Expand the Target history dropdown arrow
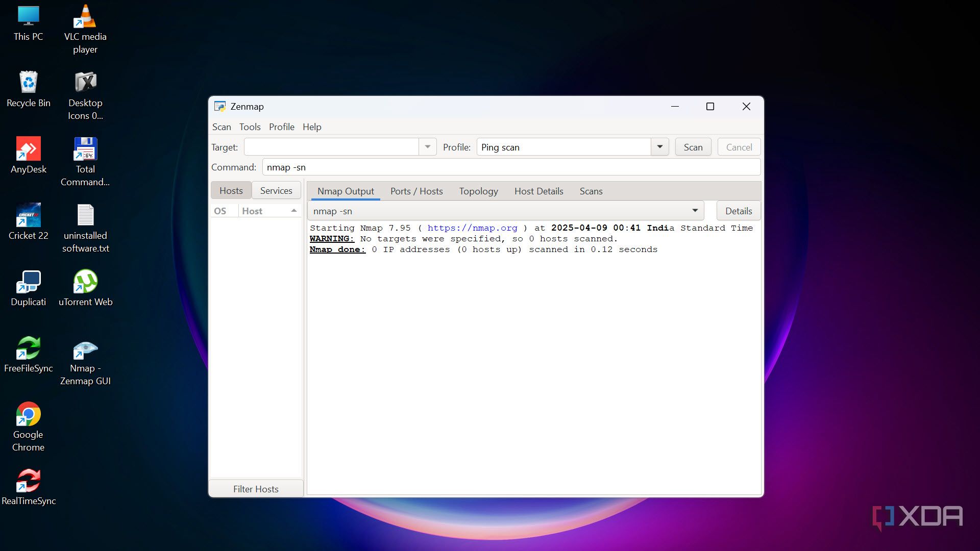The image size is (980, 551). pos(428,147)
